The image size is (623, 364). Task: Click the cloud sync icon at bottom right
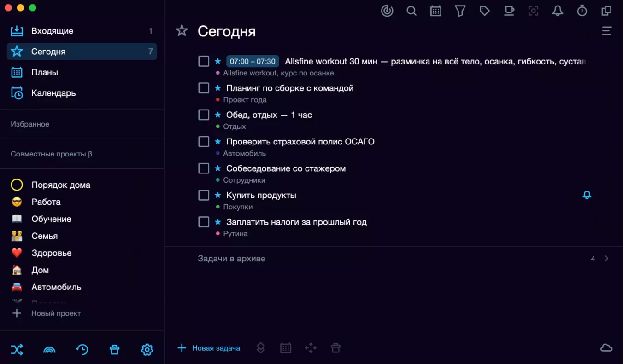coord(606,348)
